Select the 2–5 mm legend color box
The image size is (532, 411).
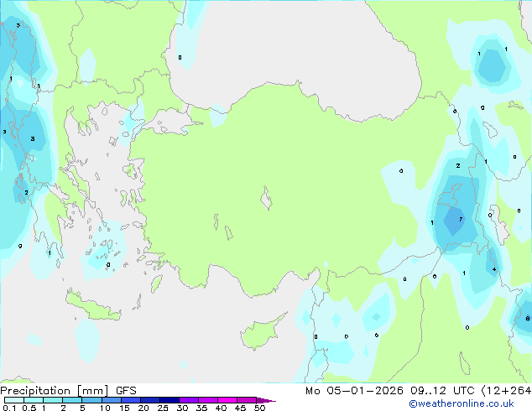72,400
